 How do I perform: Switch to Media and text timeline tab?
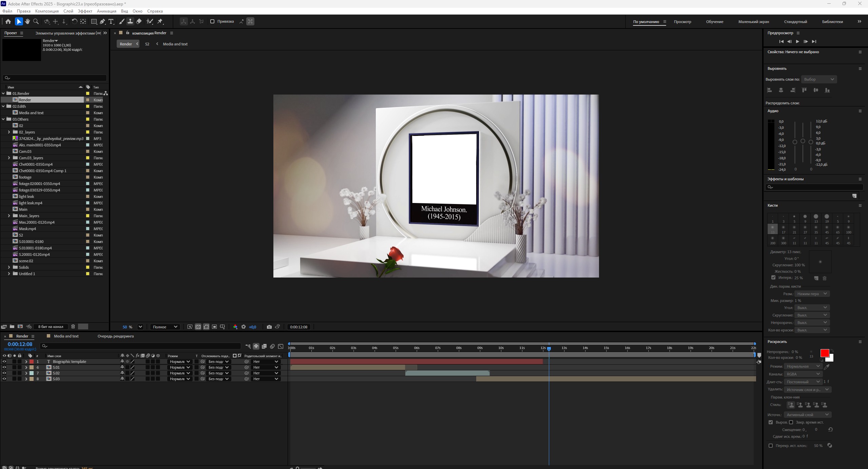pos(66,336)
